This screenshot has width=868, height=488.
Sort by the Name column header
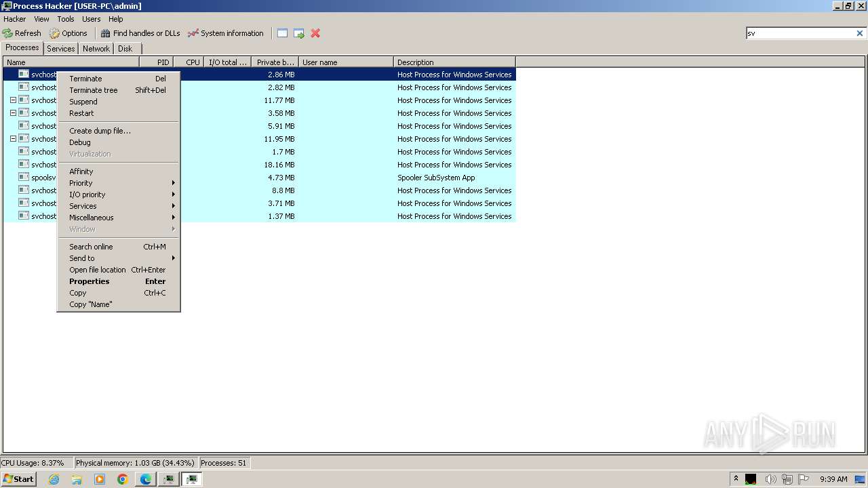(71, 62)
